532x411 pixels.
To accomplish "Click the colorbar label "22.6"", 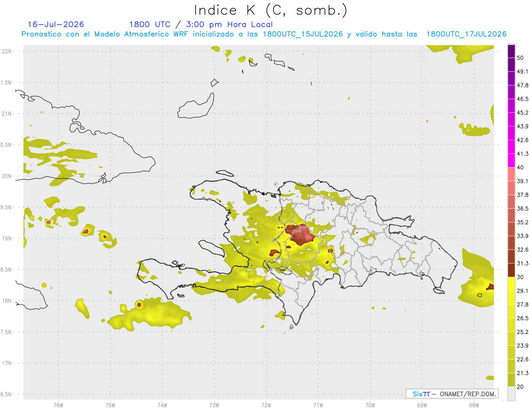I will pyautogui.click(x=522, y=359).
